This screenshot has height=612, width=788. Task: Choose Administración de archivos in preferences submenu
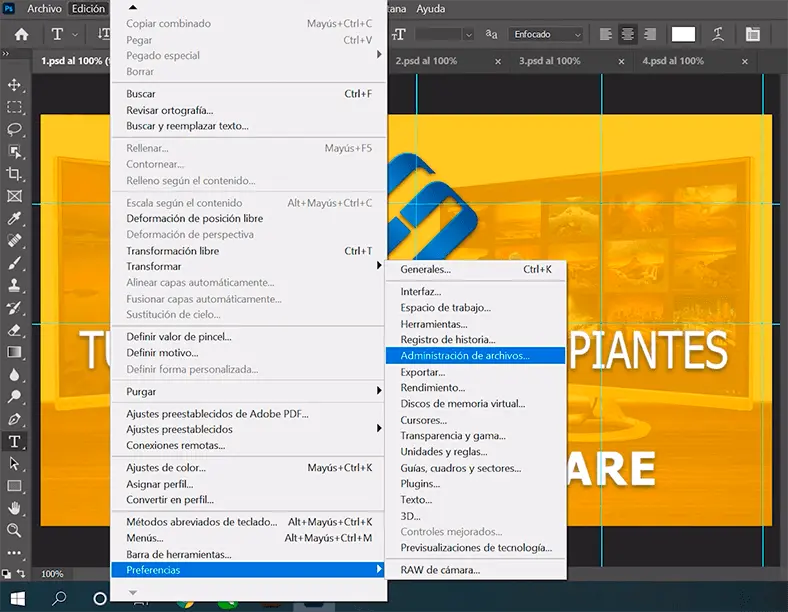click(x=475, y=356)
